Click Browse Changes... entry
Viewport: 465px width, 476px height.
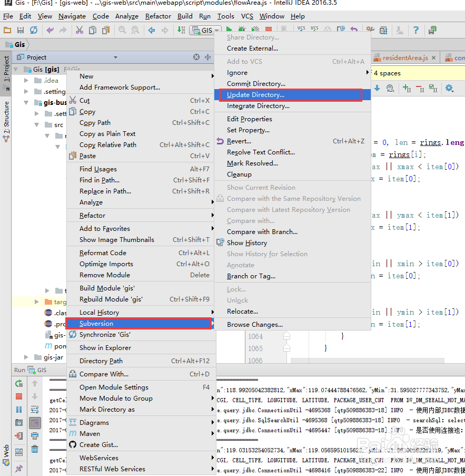coord(292,325)
